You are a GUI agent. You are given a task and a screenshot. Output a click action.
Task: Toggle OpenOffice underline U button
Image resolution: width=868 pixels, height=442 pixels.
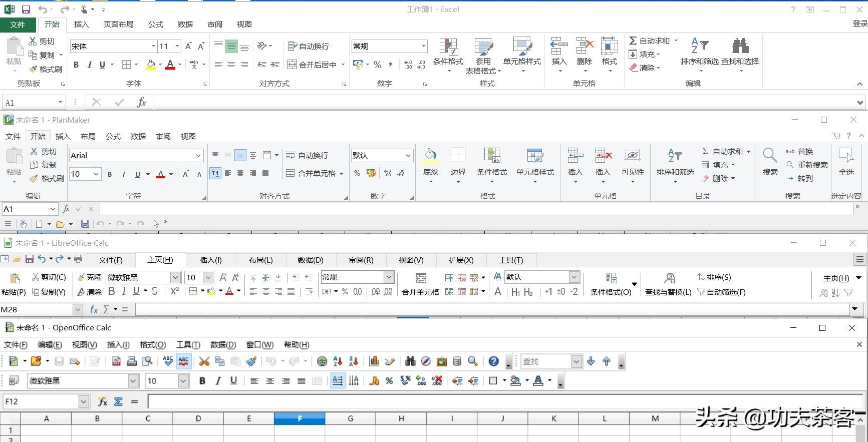[x=233, y=381]
